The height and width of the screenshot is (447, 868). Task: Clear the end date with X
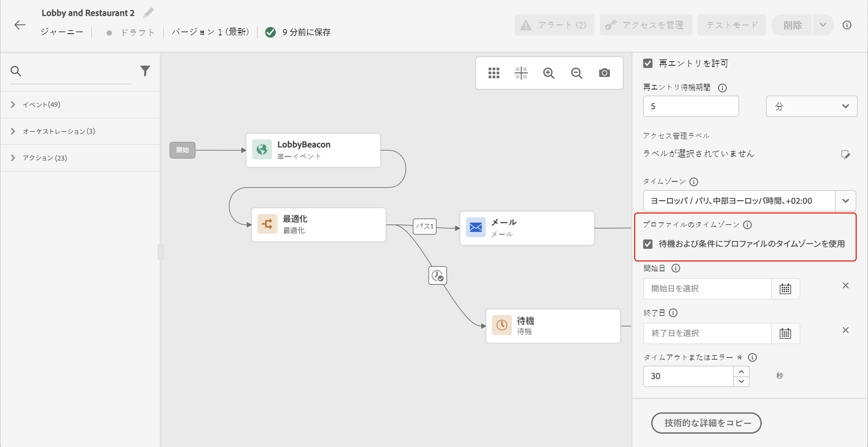tap(845, 330)
